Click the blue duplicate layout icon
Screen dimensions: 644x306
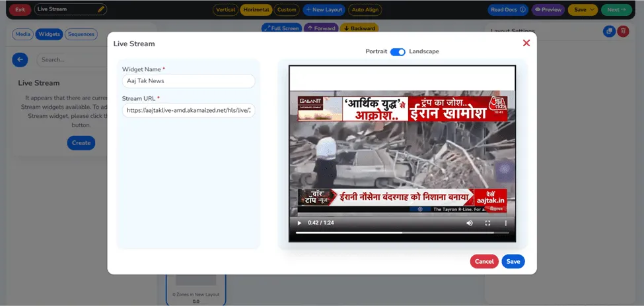tap(609, 31)
